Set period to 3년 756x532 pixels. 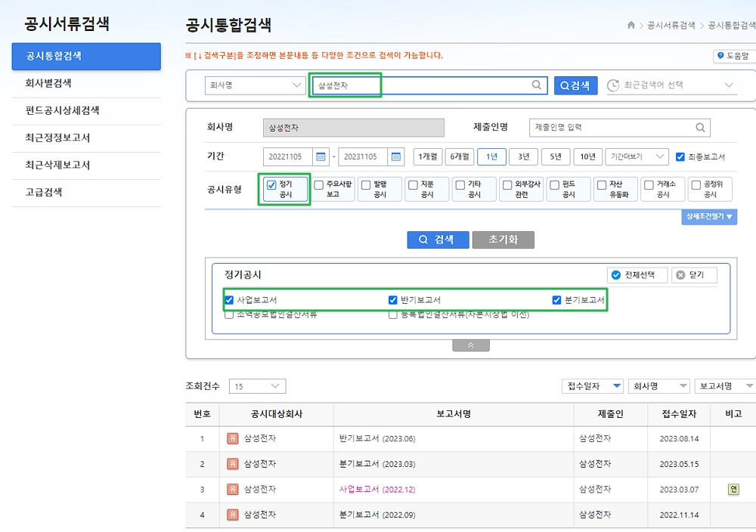coord(524,156)
